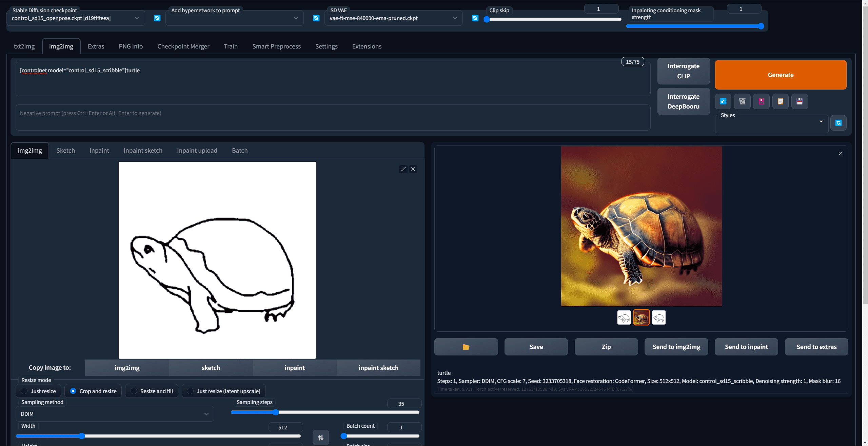
Task: Open the Inpaint sketch tab
Action: pyautogui.click(x=143, y=151)
